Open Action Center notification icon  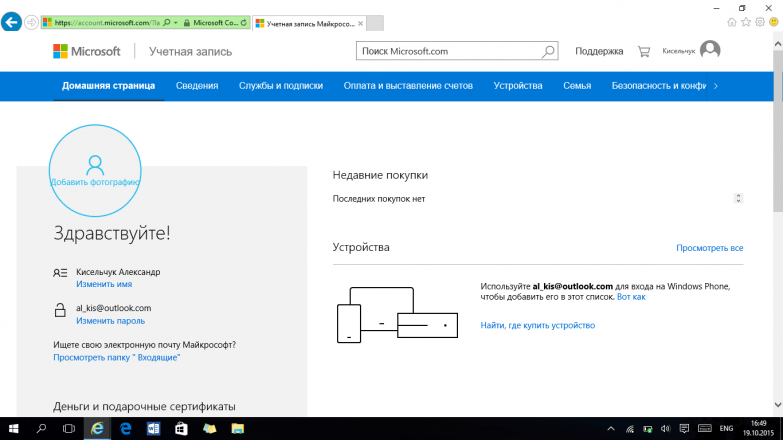pyautogui.click(x=684, y=429)
